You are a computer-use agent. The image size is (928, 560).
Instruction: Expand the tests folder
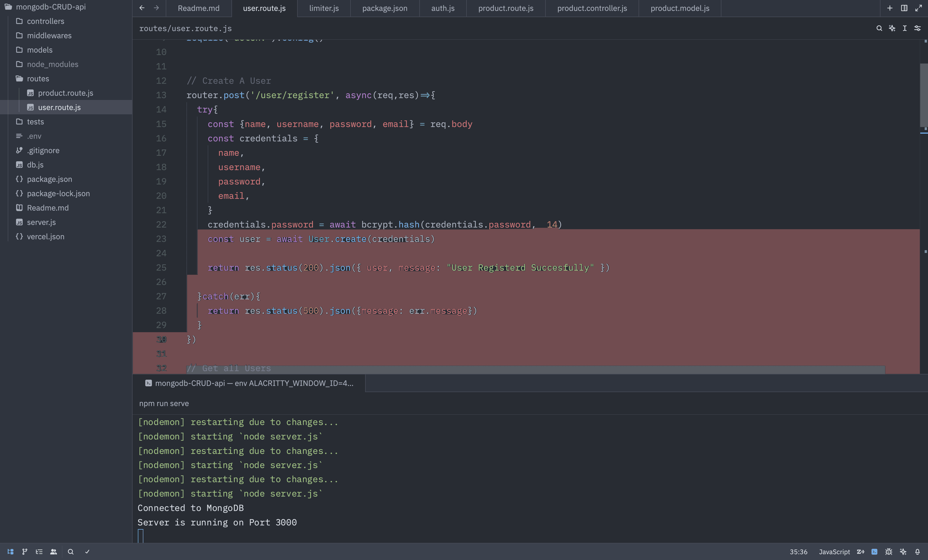click(66, 122)
